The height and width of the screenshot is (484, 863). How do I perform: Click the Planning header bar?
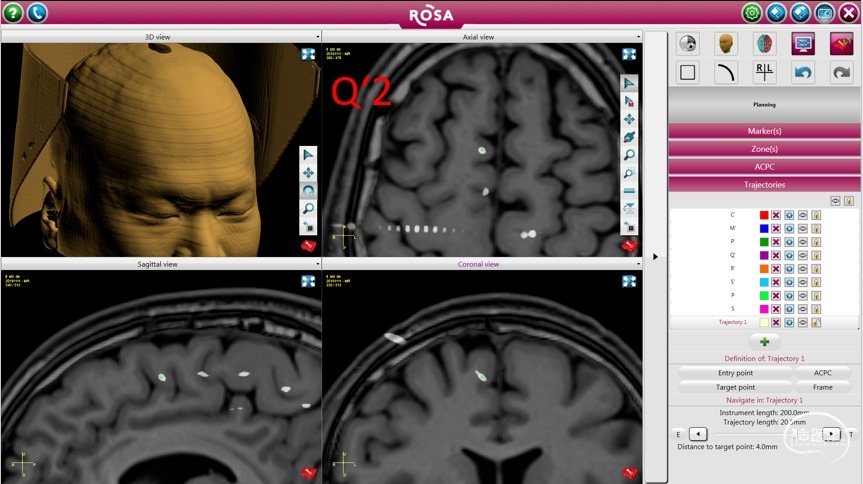764,104
